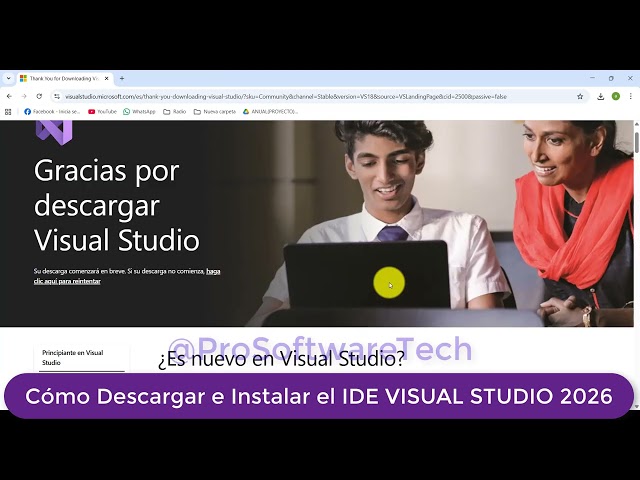Click the 'Gracias por descargar Visual Studio' heading
This screenshot has height=480, width=640.
[117, 205]
